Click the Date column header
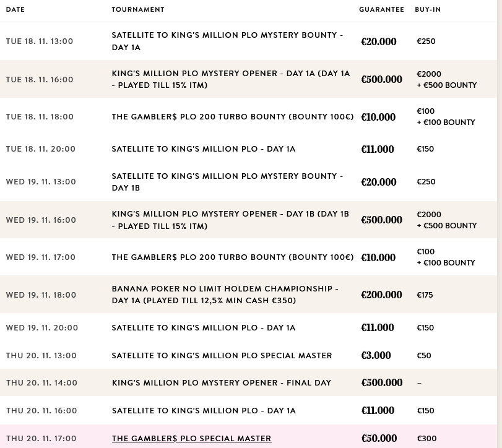This screenshot has height=448, width=502. click(15, 10)
